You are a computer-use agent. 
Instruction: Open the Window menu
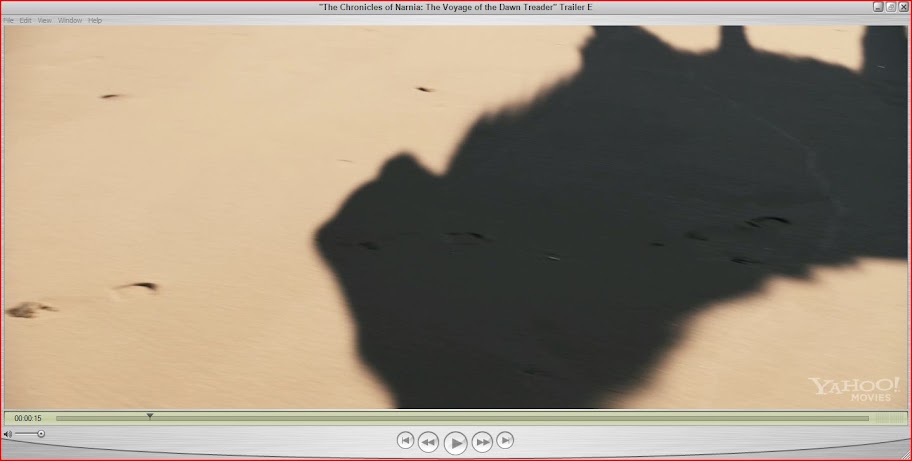click(70, 20)
